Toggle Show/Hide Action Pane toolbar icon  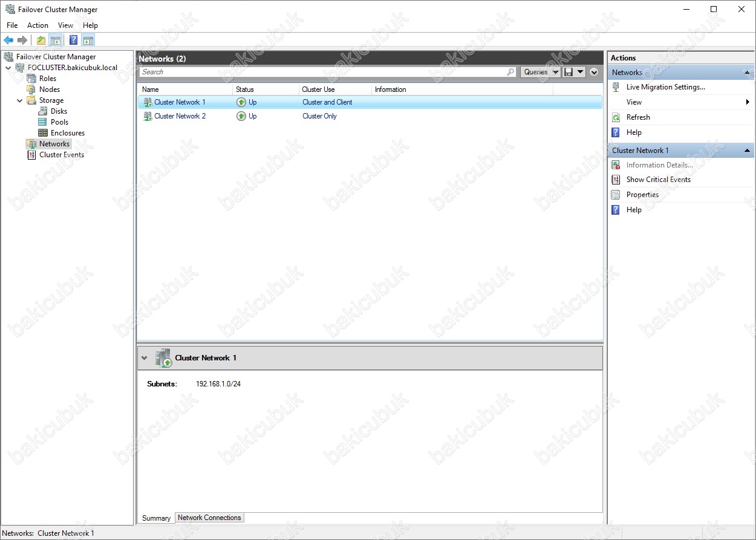88,41
